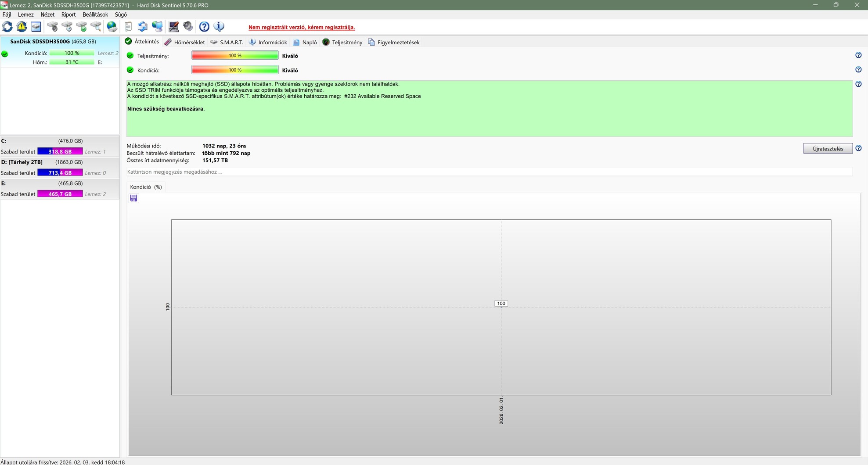Click the red 'Nem regisztrált verzió' registration link

pyautogui.click(x=302, y=27)
